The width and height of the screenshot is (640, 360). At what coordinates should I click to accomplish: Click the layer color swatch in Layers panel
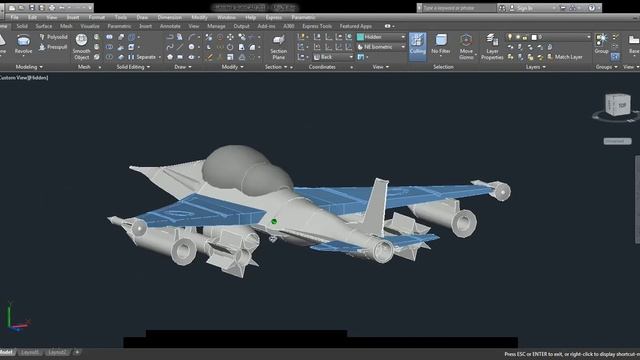point(533,37)
